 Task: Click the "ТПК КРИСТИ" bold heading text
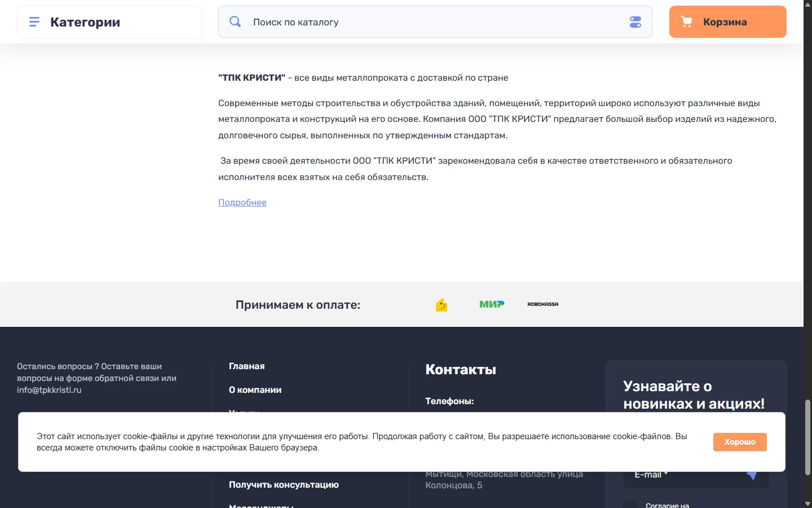point(252,78)
